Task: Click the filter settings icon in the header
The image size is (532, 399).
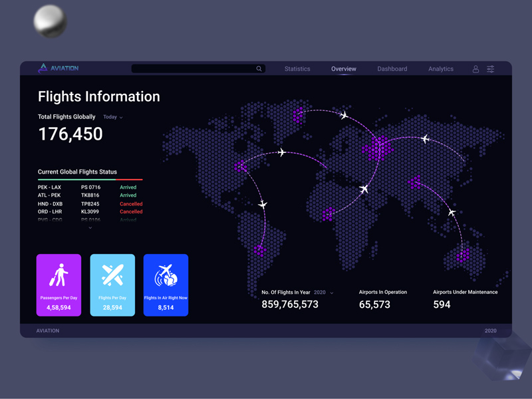Action: (x=490, y=68)
